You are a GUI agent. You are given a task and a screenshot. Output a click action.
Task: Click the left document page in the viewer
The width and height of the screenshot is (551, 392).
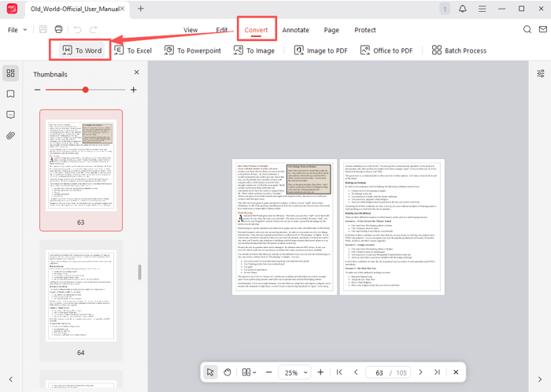click(284, 227)
